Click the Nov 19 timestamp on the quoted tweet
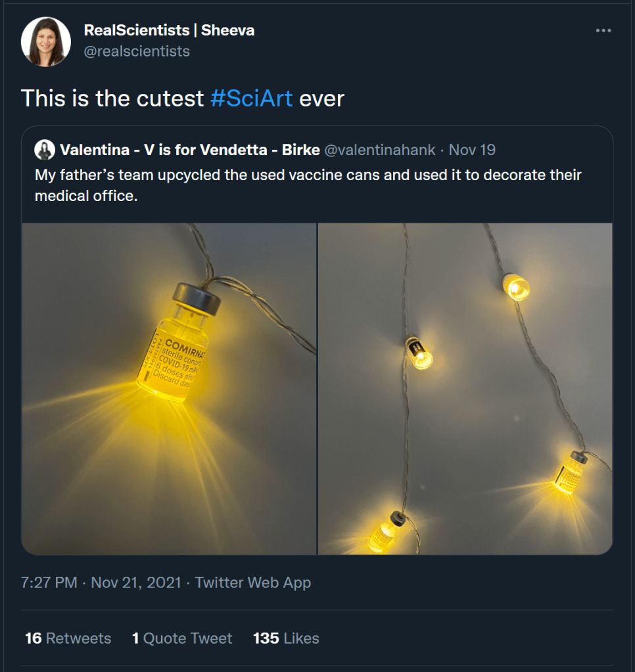 coord(472,150)
